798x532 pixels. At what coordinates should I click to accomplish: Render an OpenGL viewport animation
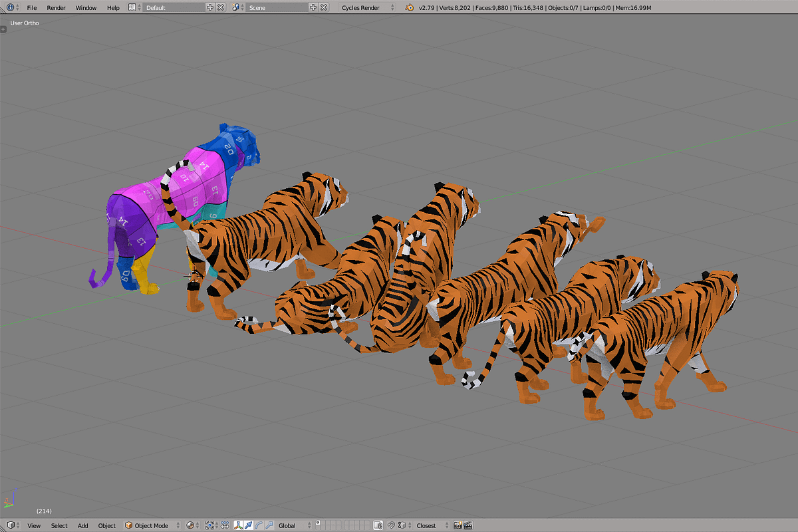[x=468, y=525]
